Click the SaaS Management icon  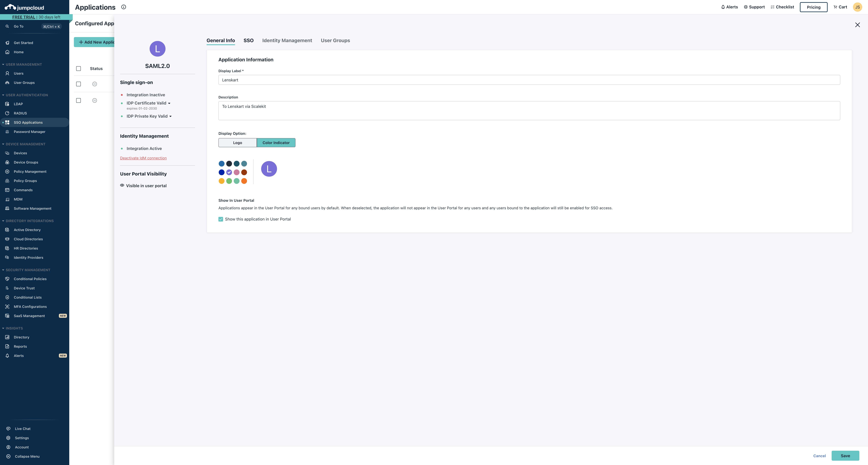point(7,316)
